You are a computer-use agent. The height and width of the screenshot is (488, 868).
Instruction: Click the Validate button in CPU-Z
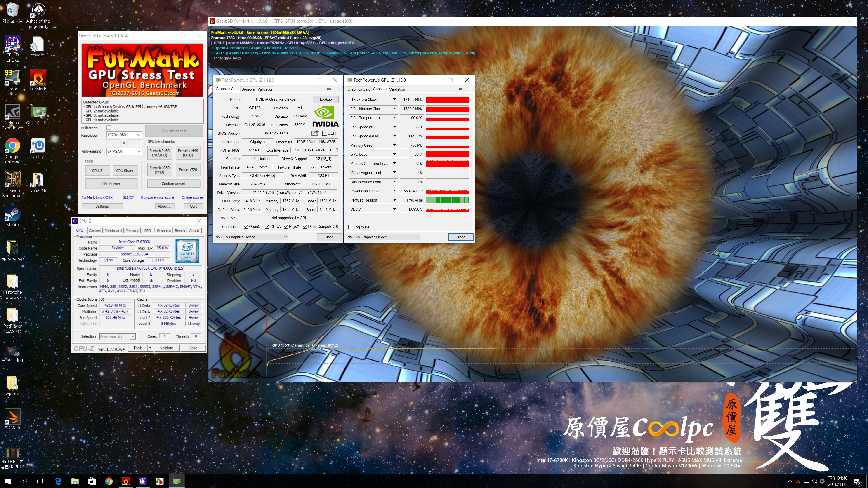[167, 348]
